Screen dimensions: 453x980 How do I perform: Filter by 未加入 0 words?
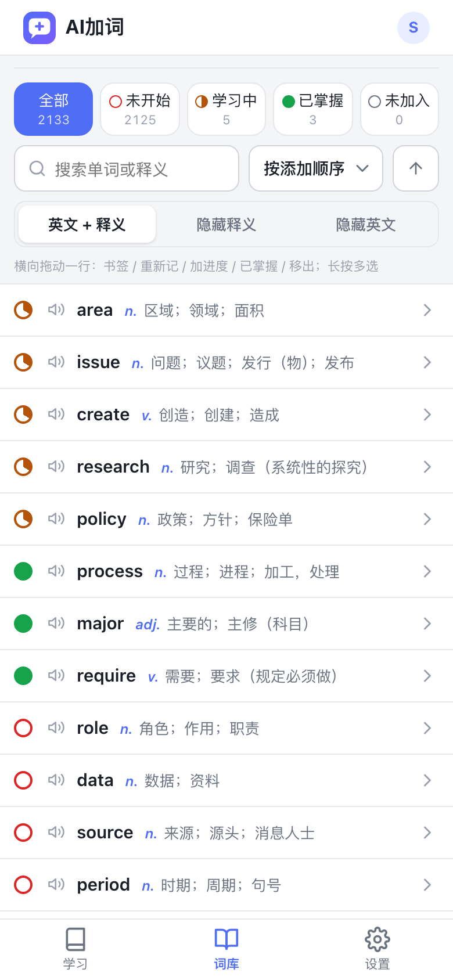click(400, 109)
